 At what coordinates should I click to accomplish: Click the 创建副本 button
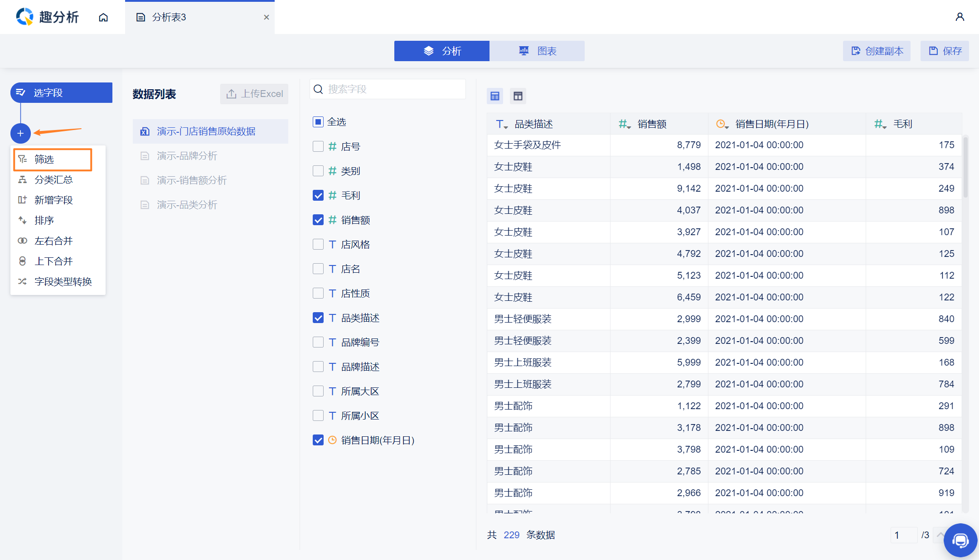[x=877, y=51]
